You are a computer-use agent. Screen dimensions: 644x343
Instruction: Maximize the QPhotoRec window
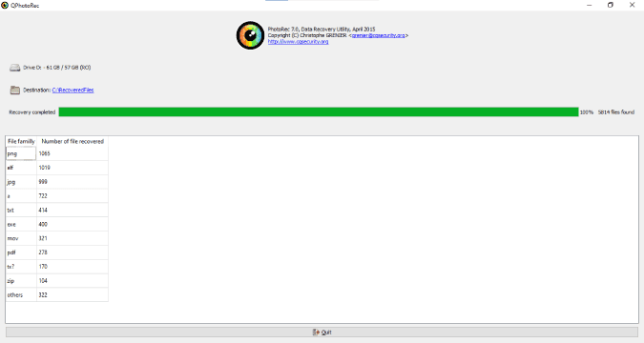pos(611,5)
